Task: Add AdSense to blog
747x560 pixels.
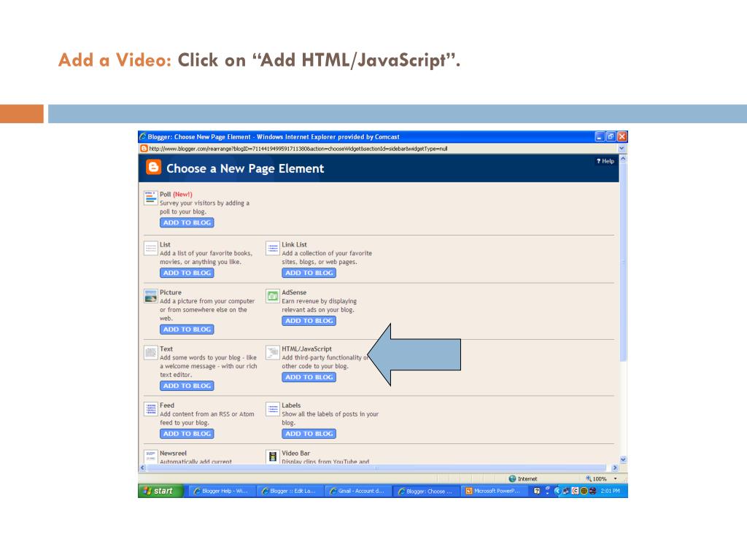Action: [x=309, y=321]
